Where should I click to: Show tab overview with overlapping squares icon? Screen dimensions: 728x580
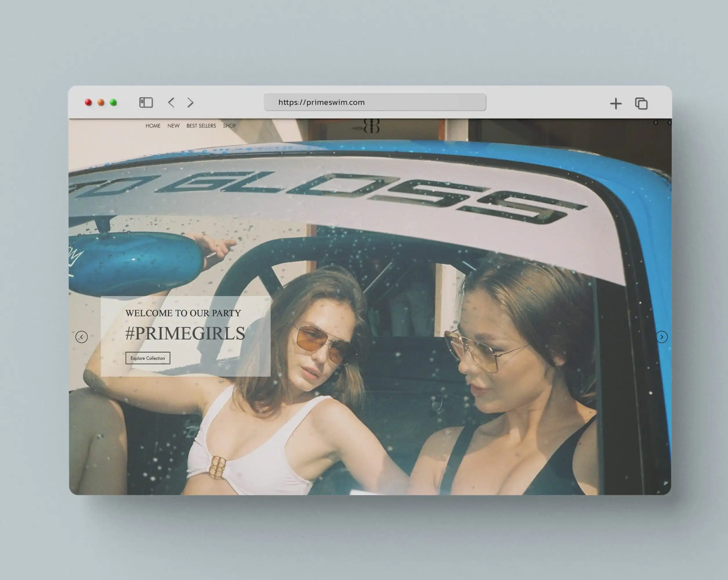point(641,103)
